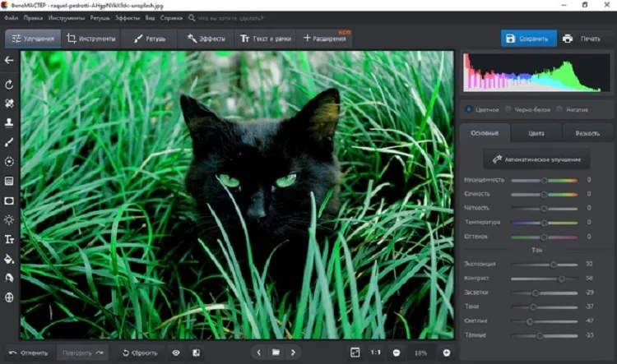
Task: Switch to the Эффекты toolbar tab
Action: pos(206,39)
